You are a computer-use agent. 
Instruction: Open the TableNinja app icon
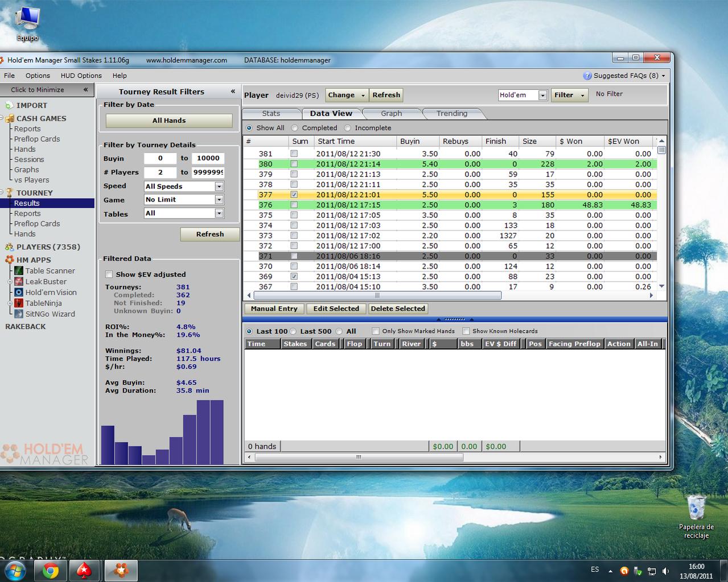point(19,303)
